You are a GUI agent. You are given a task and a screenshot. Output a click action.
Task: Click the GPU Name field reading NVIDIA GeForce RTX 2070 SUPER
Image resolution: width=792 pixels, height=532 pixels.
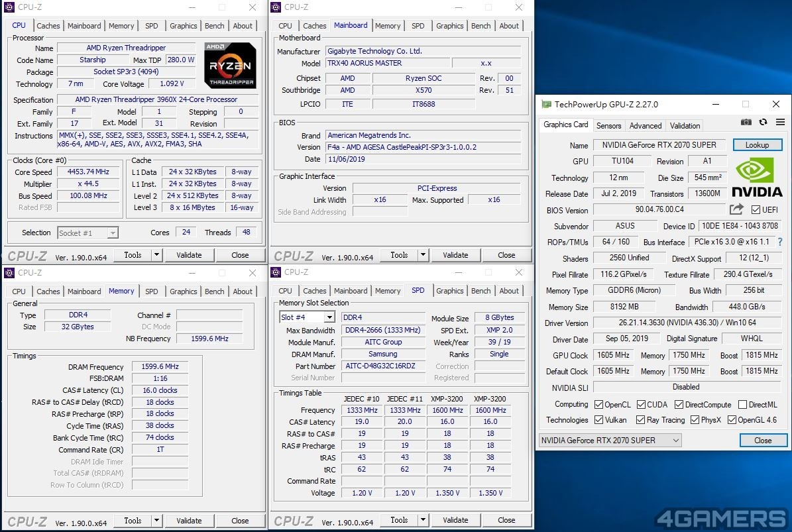coord(659,145)
